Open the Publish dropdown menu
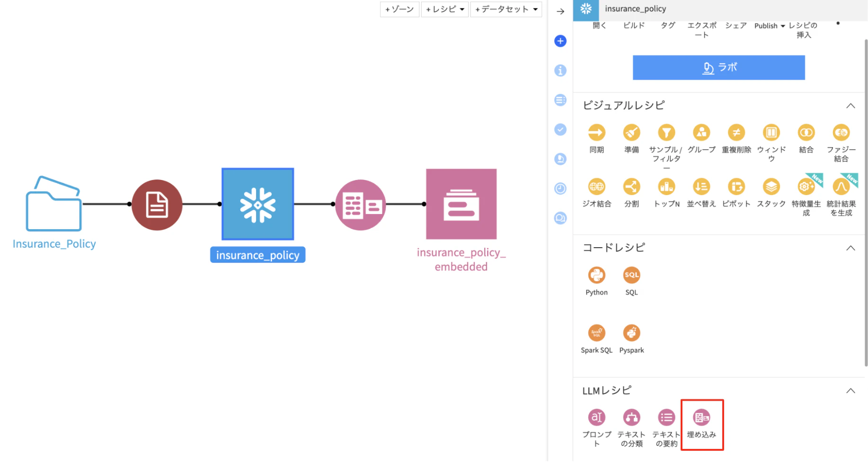868x465 pixels. pos(770,26)
